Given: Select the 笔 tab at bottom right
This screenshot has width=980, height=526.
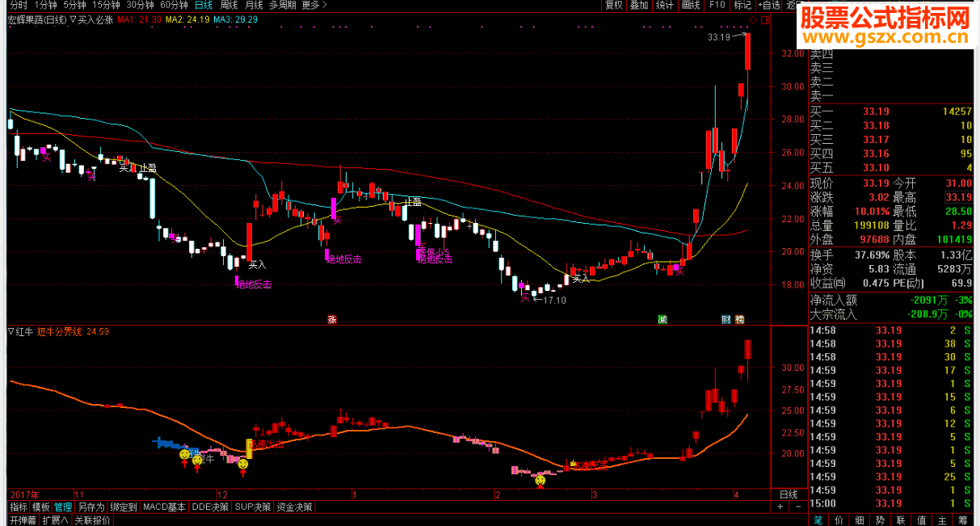Looking at the screenshot, I should [818, 520].
